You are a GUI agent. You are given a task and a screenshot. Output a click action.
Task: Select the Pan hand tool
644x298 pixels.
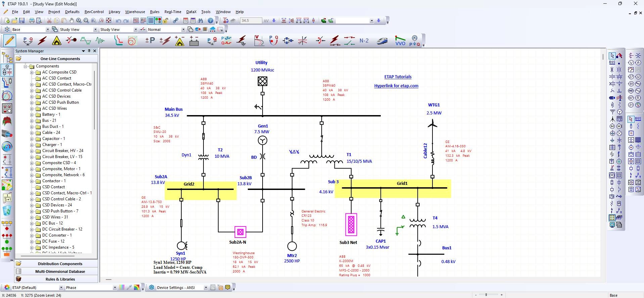coord(72,20)
